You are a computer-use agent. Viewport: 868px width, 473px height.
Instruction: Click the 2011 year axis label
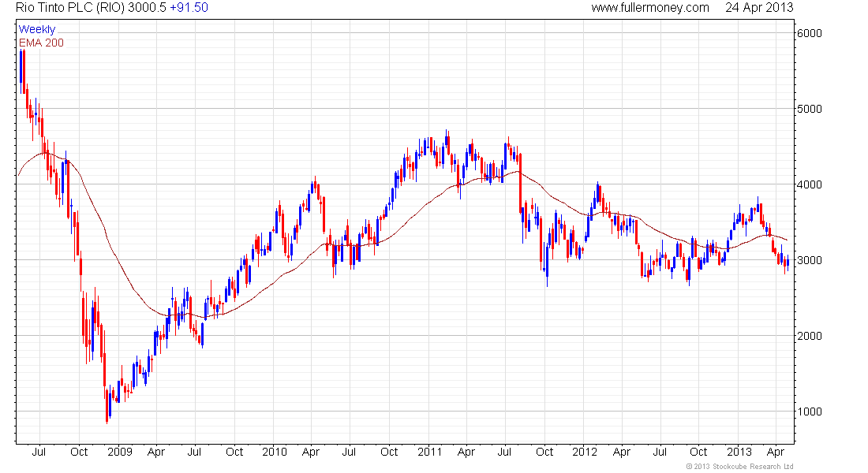(x=429, y=452)
